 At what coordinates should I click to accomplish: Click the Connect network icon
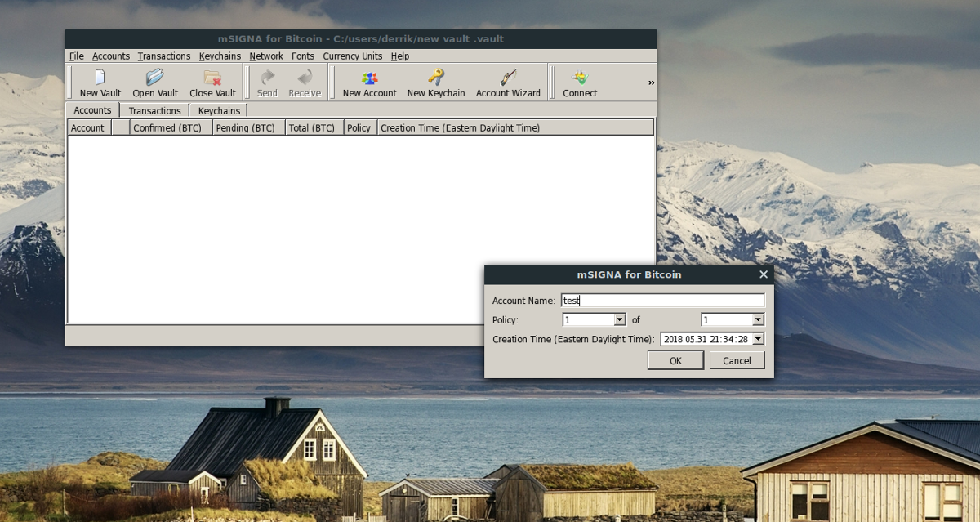coord(580,78)
